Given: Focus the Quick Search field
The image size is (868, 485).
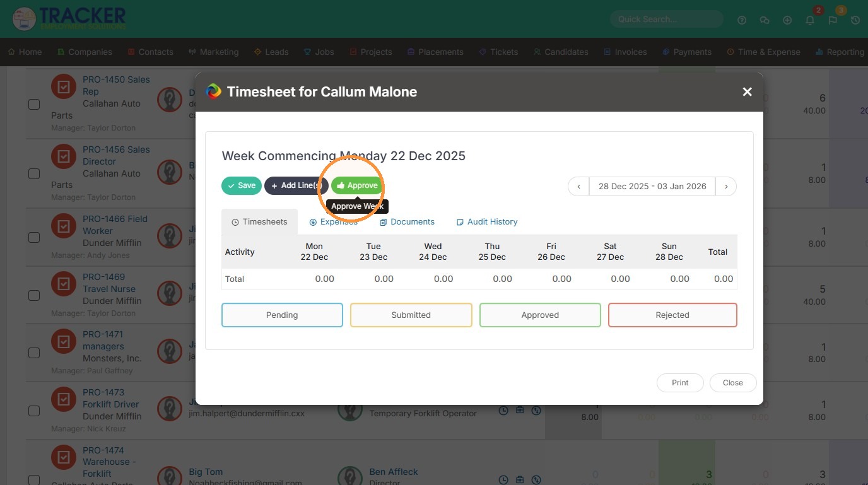Looking at the screenshot, I should [x=666, y=19].
